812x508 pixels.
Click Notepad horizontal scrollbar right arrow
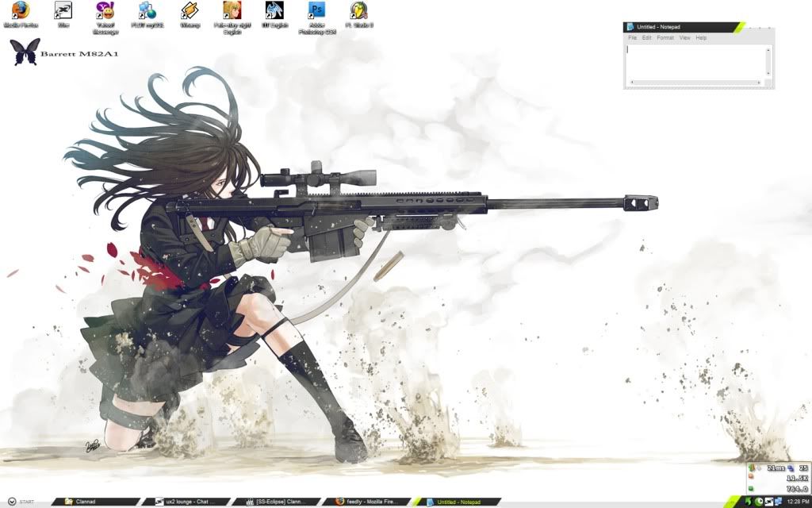pyautogui.click(x=759, y=83)
